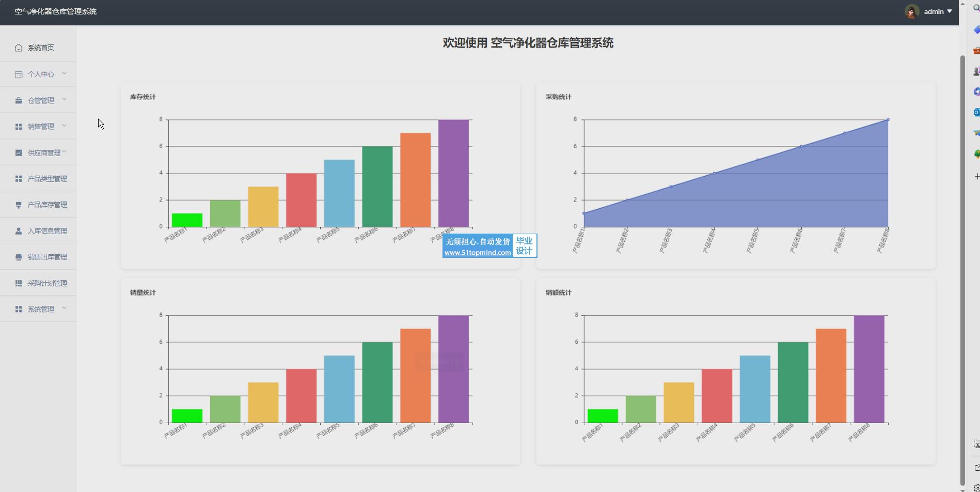This screenshot has height=492, width=980.
Task: Click the briefcase icon for 仓管管理
Action: [x=19, y=101]
